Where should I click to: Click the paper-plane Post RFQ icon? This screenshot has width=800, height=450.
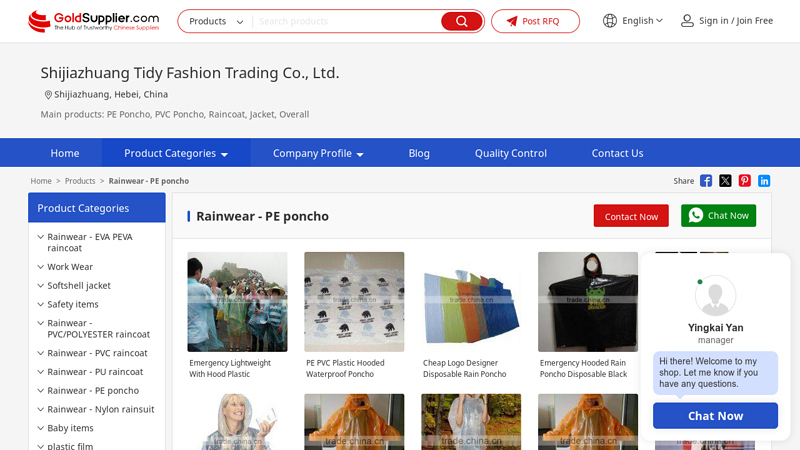pos(512,21)
